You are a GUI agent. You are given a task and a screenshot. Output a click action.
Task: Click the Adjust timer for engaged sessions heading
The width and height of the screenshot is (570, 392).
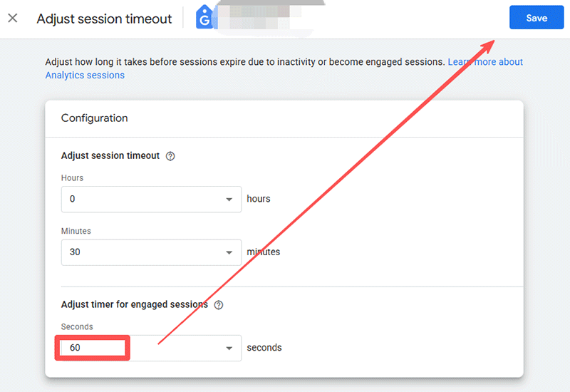click(134, 304)
